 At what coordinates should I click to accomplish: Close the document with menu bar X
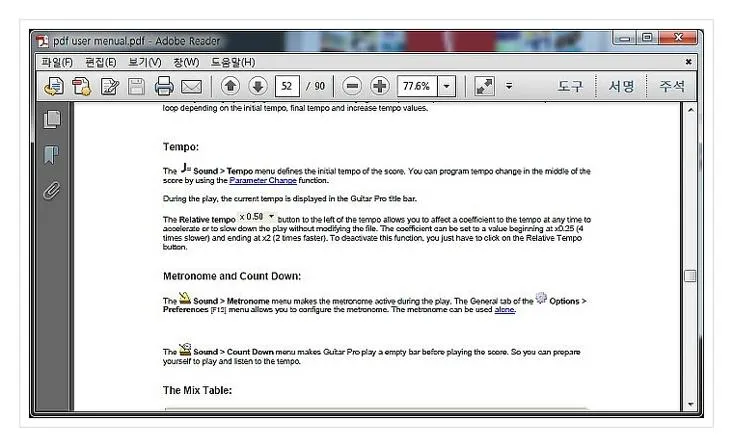688,61
